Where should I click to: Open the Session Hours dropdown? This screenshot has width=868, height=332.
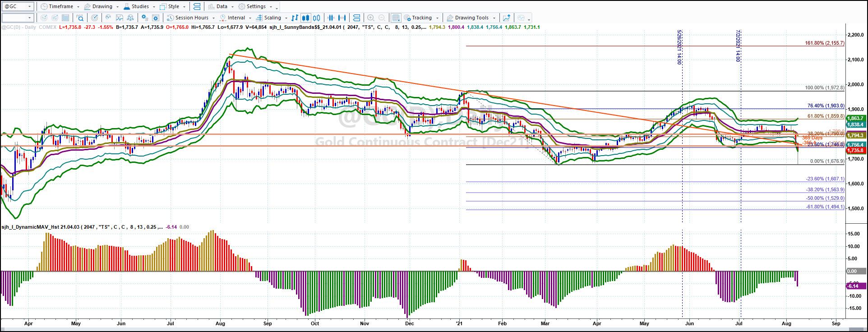[x=191, y=18]
